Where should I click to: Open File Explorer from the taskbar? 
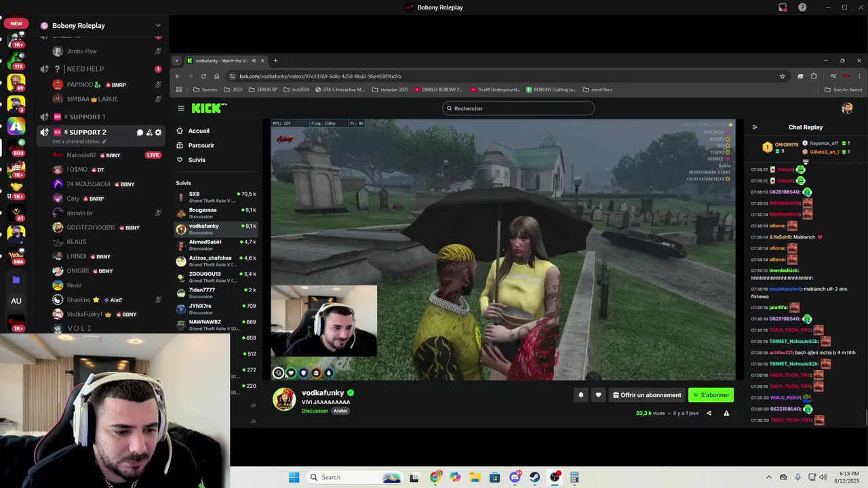[475, 477]
